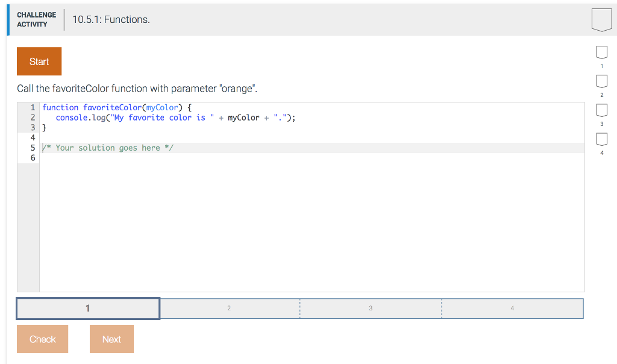This screenshot has height=364, width=617.
Task: Click the CHALLENGE ACTIVITY label
Action: point(36,19)
